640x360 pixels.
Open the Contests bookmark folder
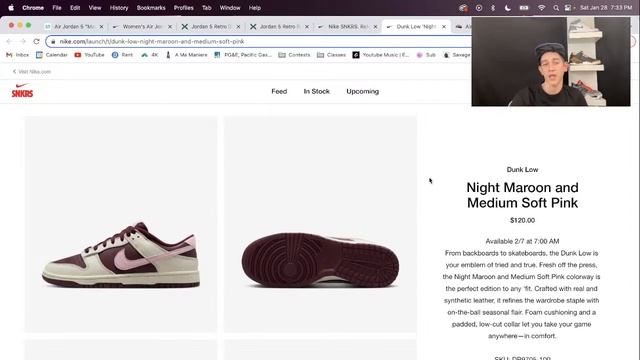pyautogui.click(x=294, y=55)
